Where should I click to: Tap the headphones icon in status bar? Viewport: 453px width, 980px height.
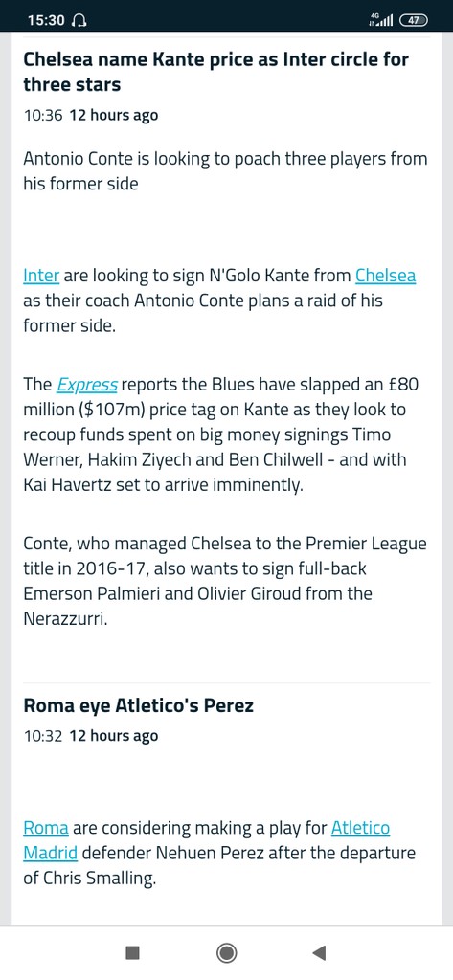(x=79, y=21)
